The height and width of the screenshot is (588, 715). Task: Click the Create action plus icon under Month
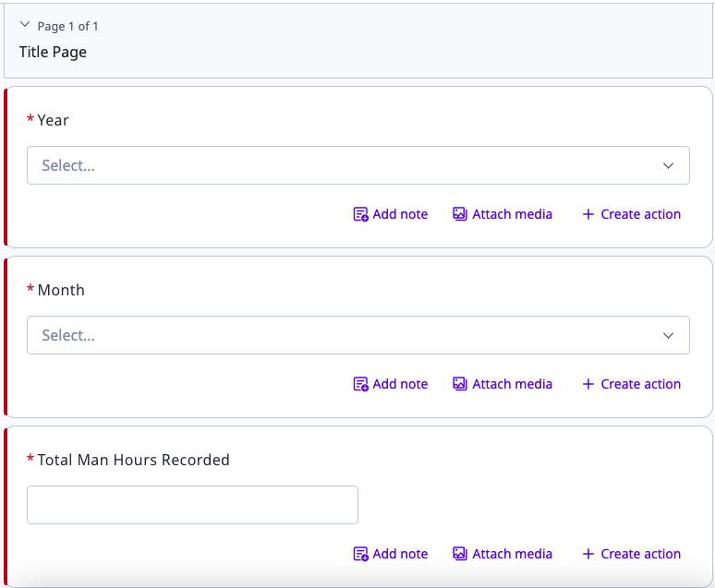coord(588,384)
